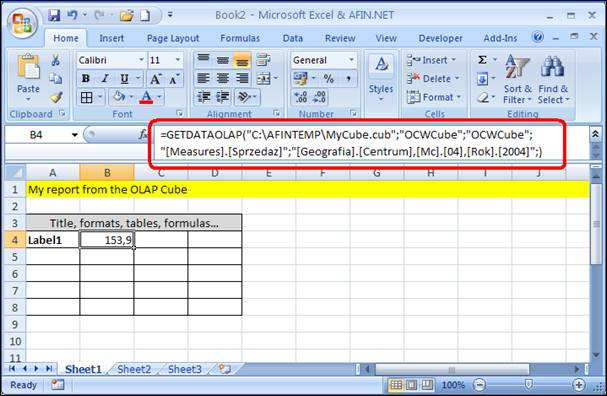Open the Add-Ins ribbon tab
Viewport: 607px width, 396px height.
[500, 38]
